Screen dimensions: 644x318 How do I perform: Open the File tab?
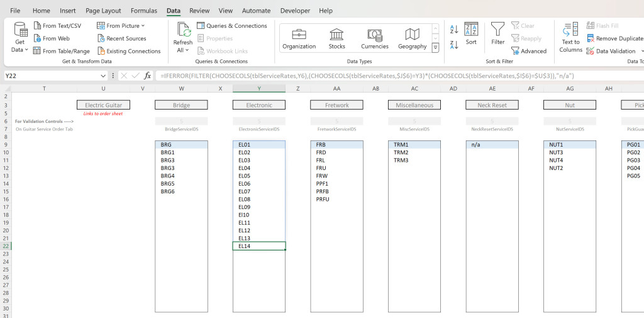(15, 11)
